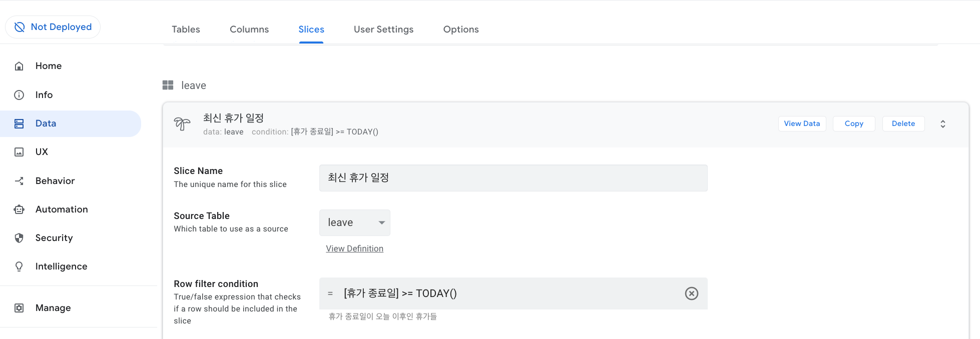This screenshot has width=980, height=339.
Task: Open the User Settings tab
Action: click(x=383, y=29)
